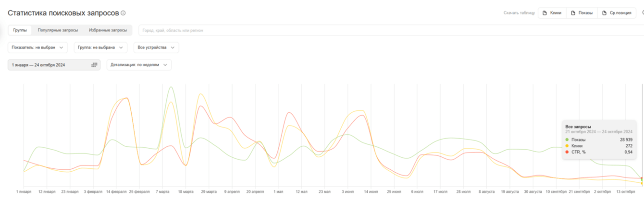Click the file icon on the Ср.позиция button
Viewport: 644px width, 201px height.
point(604,13)
